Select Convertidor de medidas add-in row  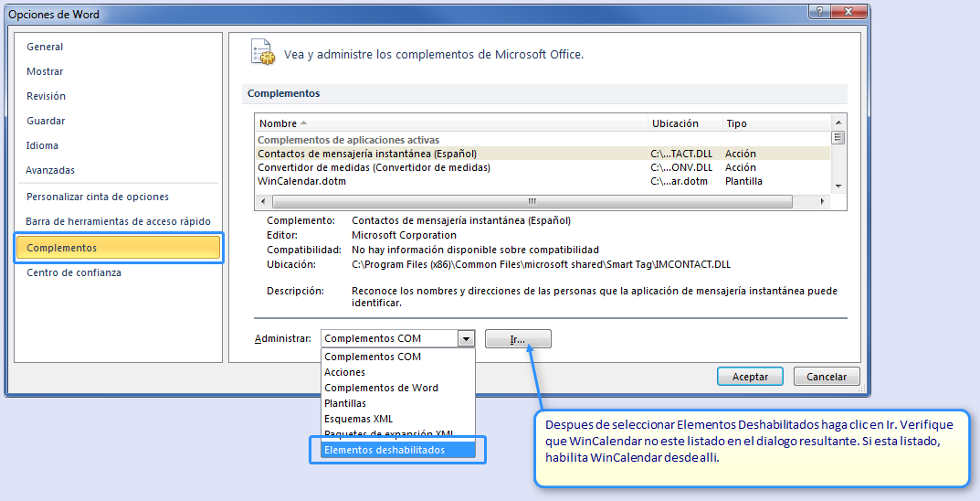click(x=374, y=167)
